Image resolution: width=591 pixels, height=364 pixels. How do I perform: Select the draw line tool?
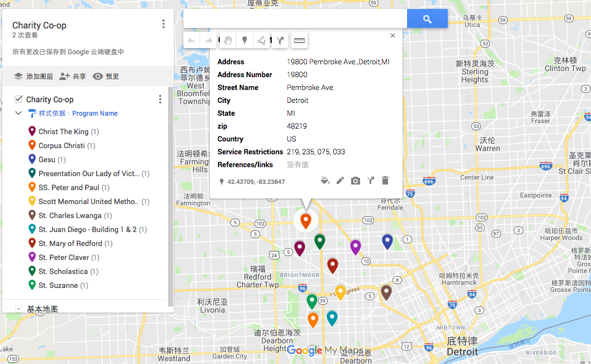(261, 40)
